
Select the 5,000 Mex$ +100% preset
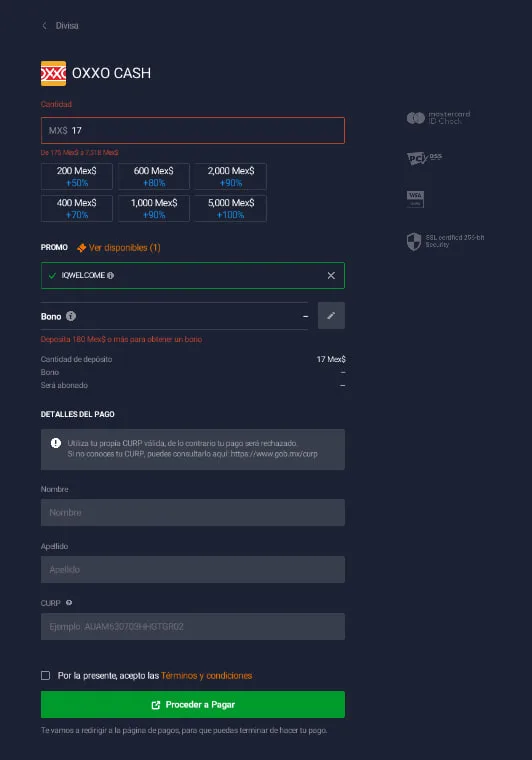[231, 208]
